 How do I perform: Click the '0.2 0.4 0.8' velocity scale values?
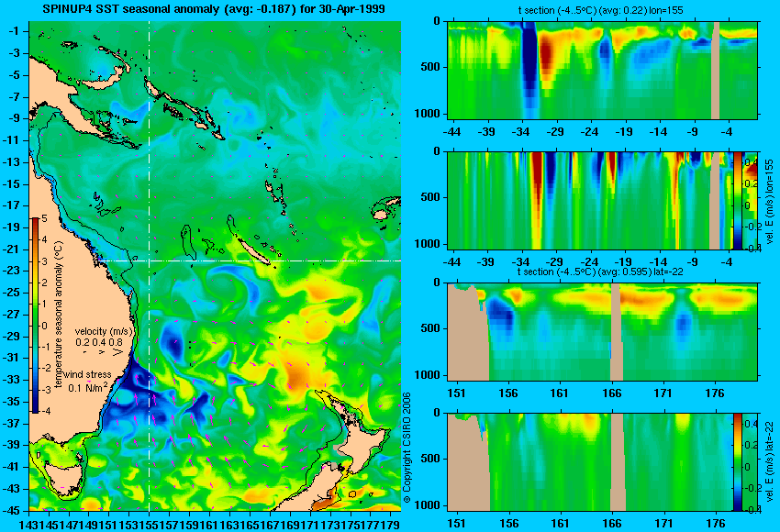click(x=99, y=342)
